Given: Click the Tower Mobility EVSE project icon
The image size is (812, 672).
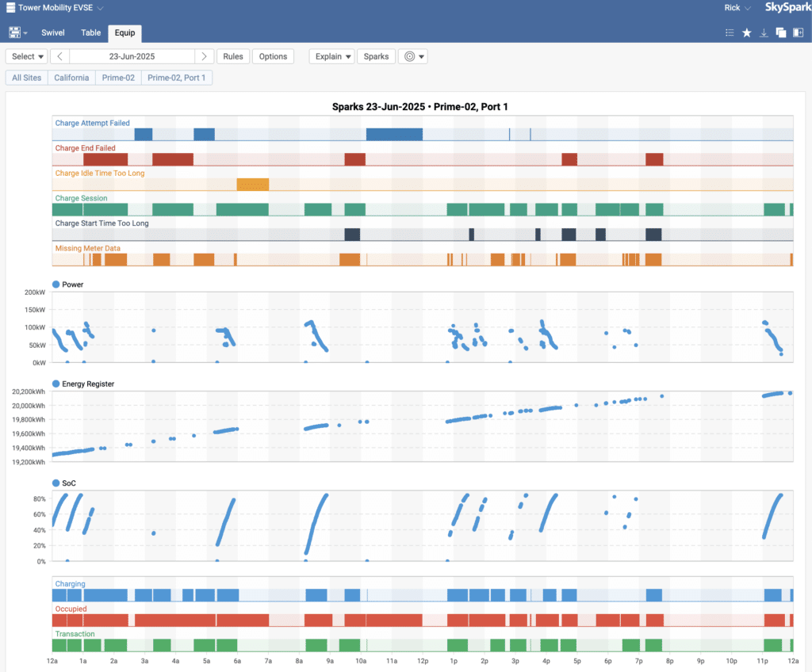Looking at the screenshot, I should coord(10,8).
